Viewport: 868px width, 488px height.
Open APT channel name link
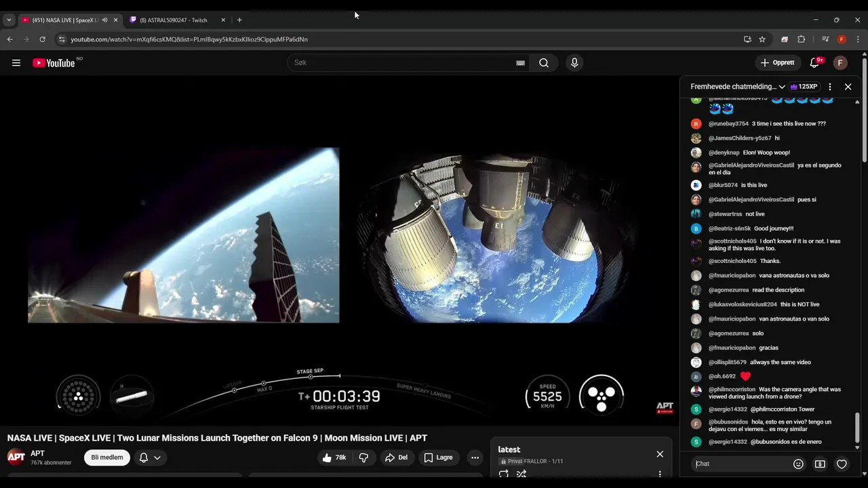tap(37, 453)
